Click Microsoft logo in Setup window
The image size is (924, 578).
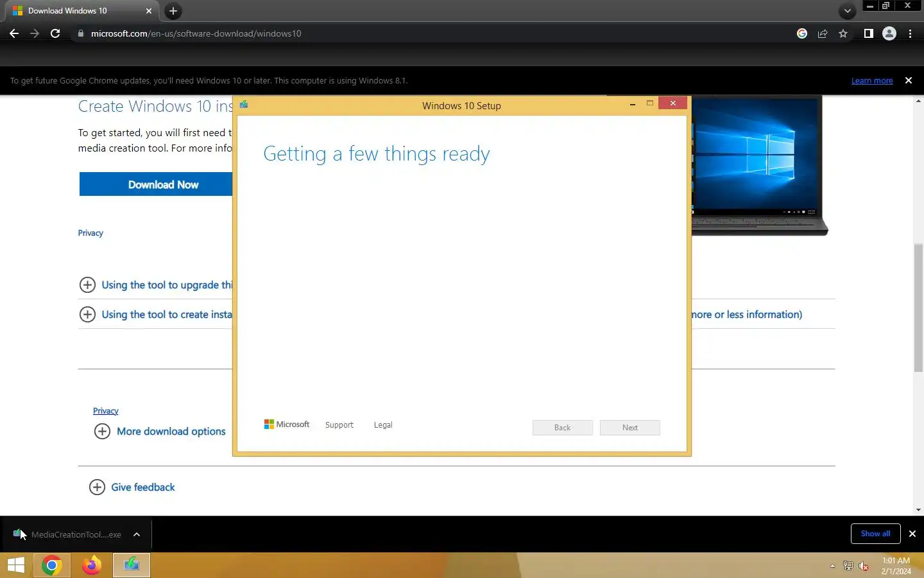[287, 425]
